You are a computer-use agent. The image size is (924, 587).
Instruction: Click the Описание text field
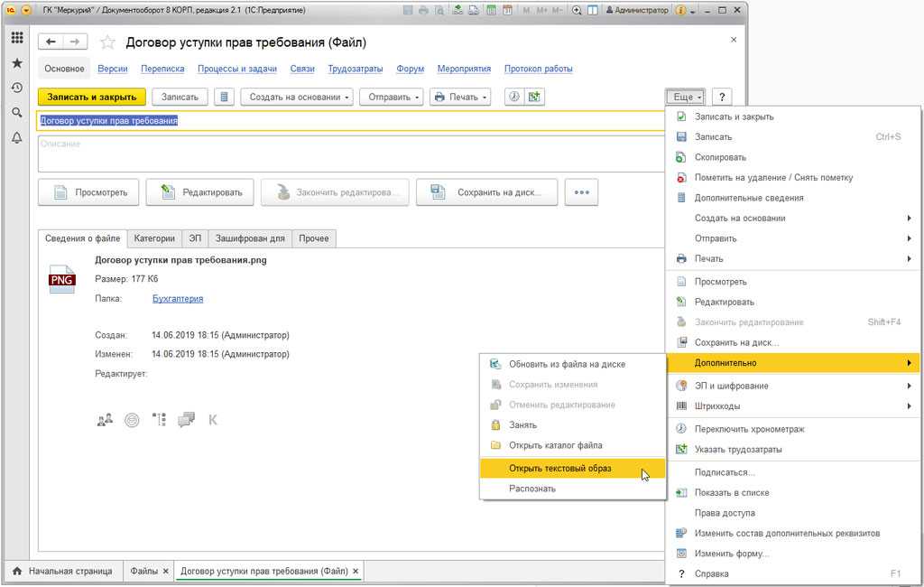[x=350, y=154]
